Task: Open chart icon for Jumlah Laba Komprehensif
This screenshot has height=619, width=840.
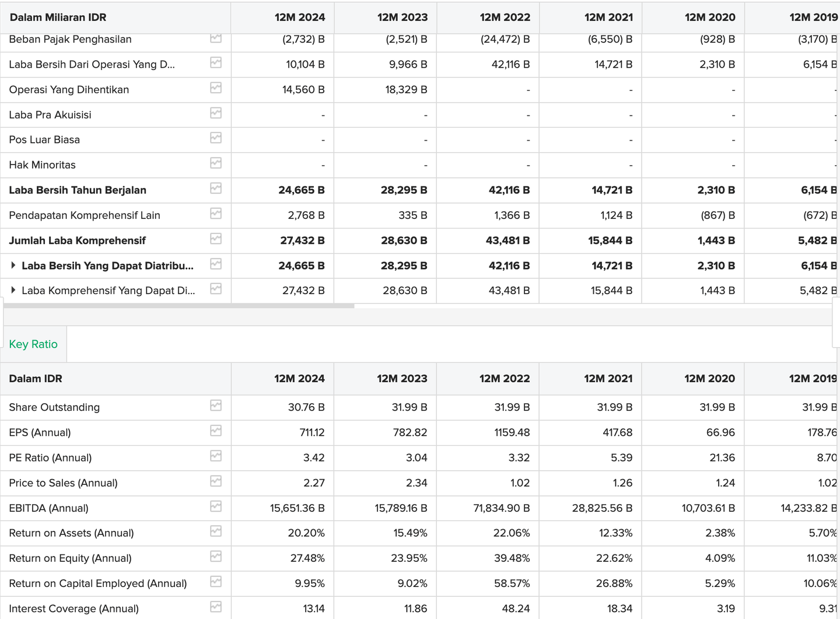Action: [x=216, y=239]
